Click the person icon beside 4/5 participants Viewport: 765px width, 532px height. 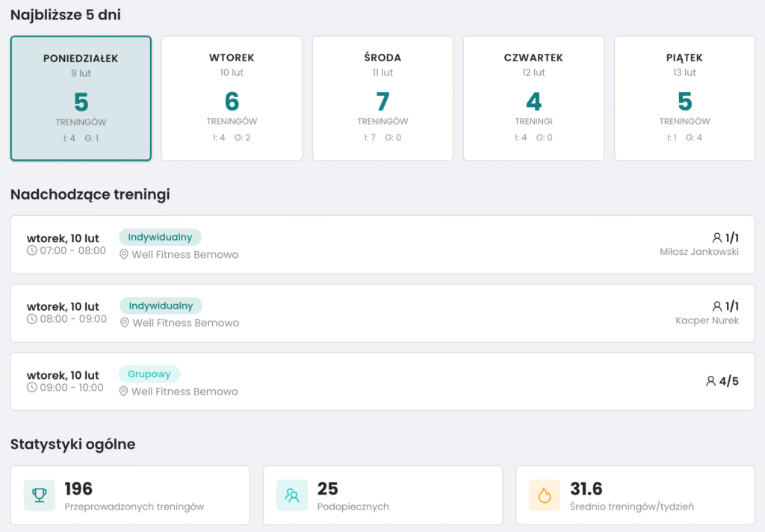point(711,381)
